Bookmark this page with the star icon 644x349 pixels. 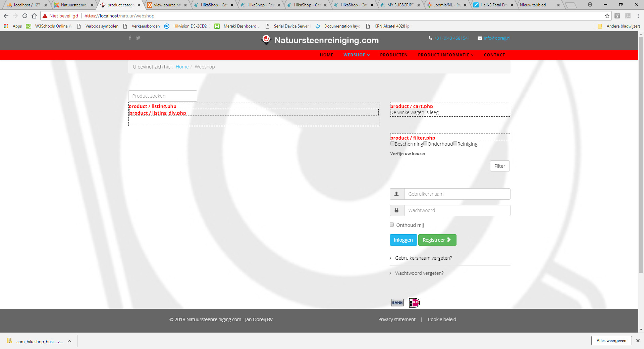(607, 16)
